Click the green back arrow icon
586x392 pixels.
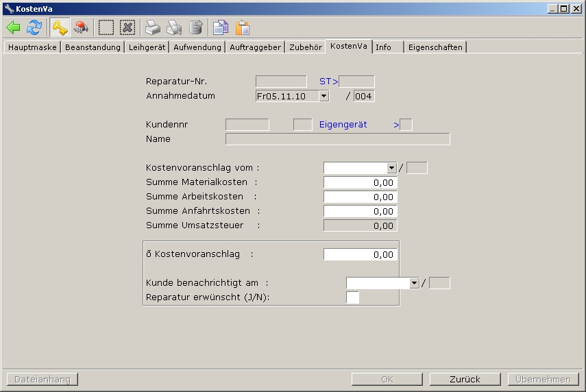click(14, 27)
